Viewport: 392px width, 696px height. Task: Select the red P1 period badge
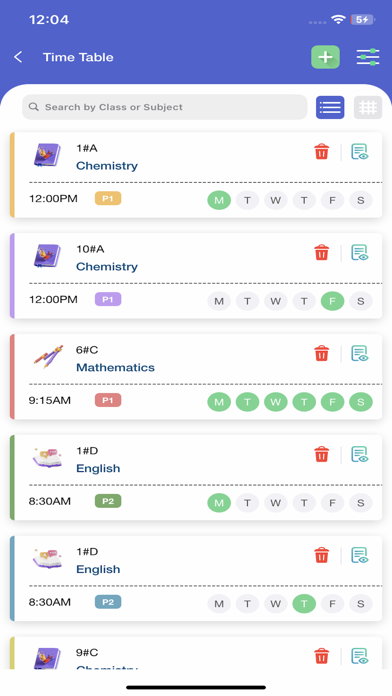pos(108,400)
